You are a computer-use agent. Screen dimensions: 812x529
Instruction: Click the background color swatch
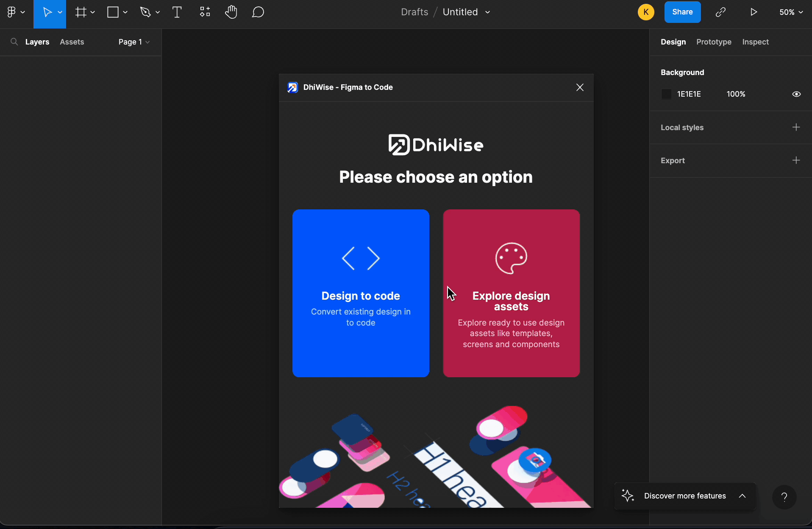[x=666, y=94]
